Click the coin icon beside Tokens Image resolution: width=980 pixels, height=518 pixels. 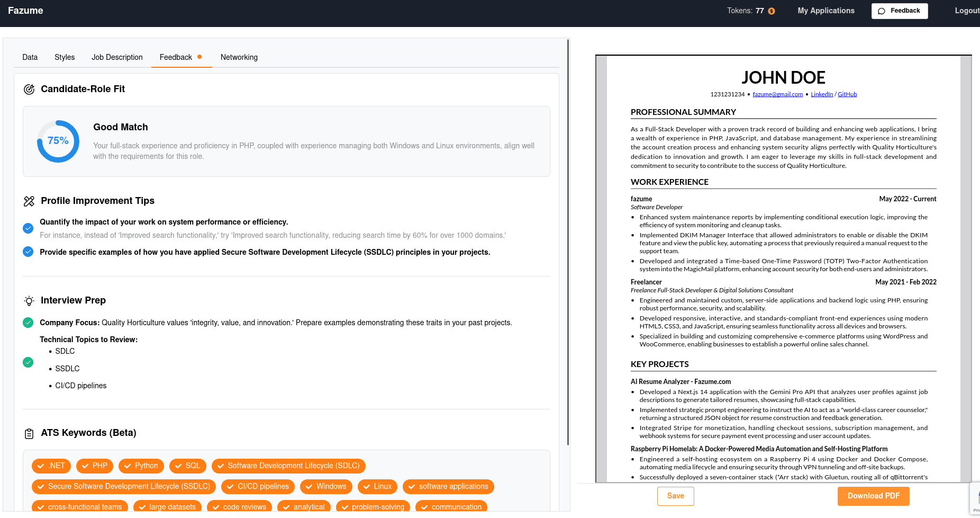click(772, 11)
